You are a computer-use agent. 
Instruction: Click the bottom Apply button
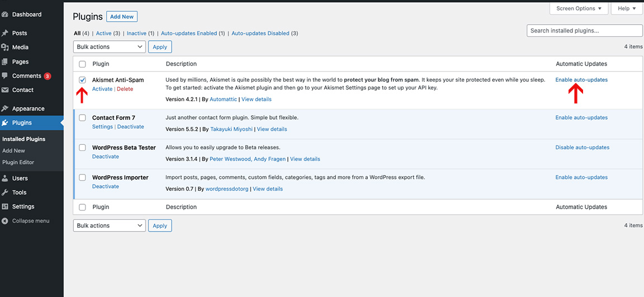160,225
